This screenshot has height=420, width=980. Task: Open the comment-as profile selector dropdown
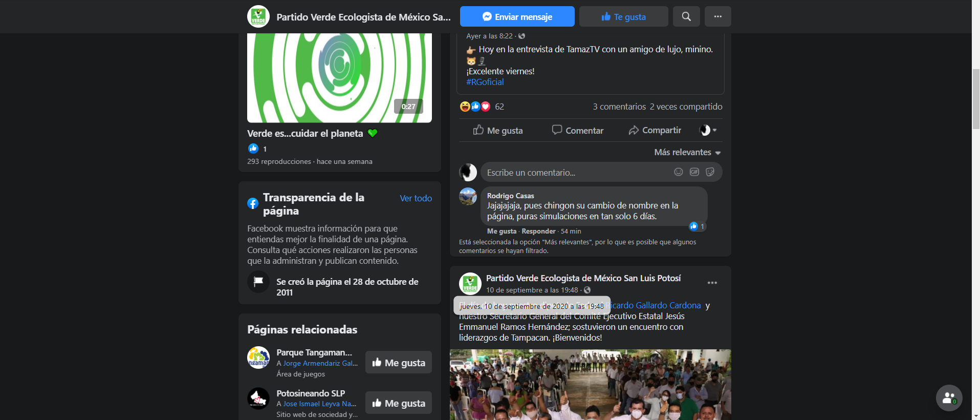point(708,130)
